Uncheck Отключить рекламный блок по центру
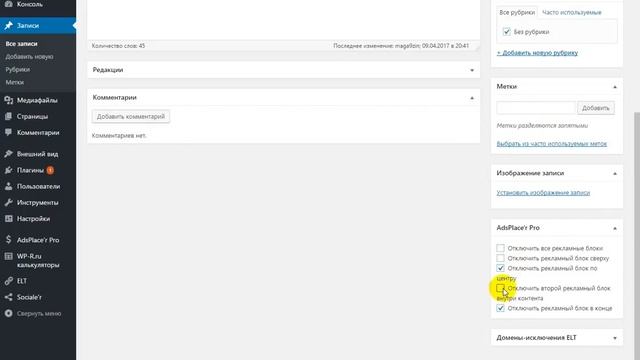Viewport: 640px width, 360px height. pyautogui.click(x=500, y=268)
